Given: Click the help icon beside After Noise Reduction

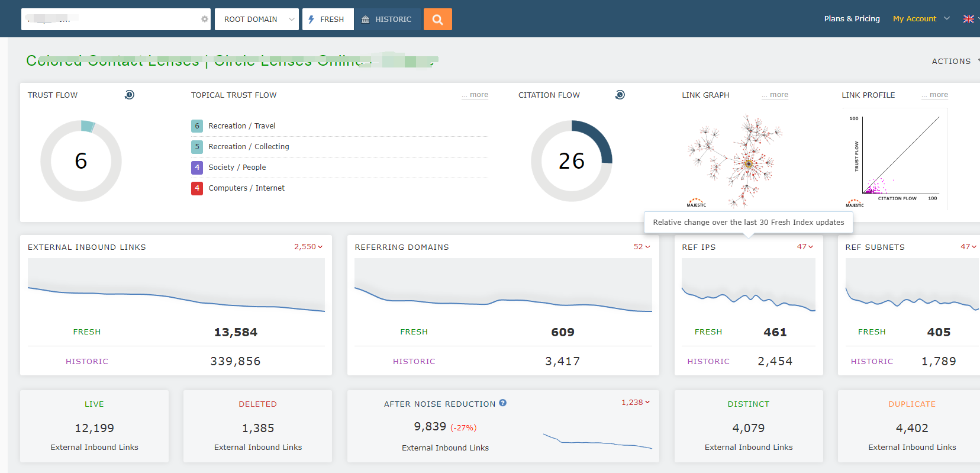Looking at the screenshot, I should (x=502, y=403).
